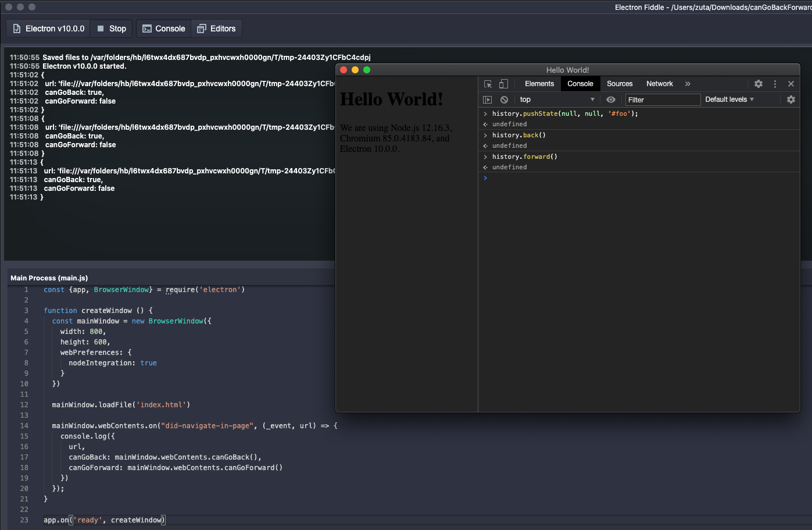Click the console Filter input field
This screenshot has height=530, width=812.
(x=663, y=99)
